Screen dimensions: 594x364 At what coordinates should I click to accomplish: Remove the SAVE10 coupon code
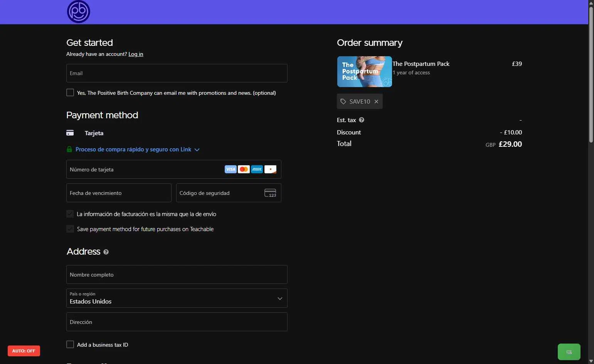pos(376,101)
